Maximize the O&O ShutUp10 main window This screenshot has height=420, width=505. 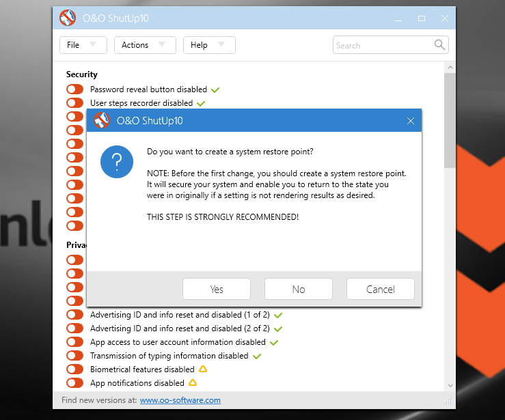[422, 18]
